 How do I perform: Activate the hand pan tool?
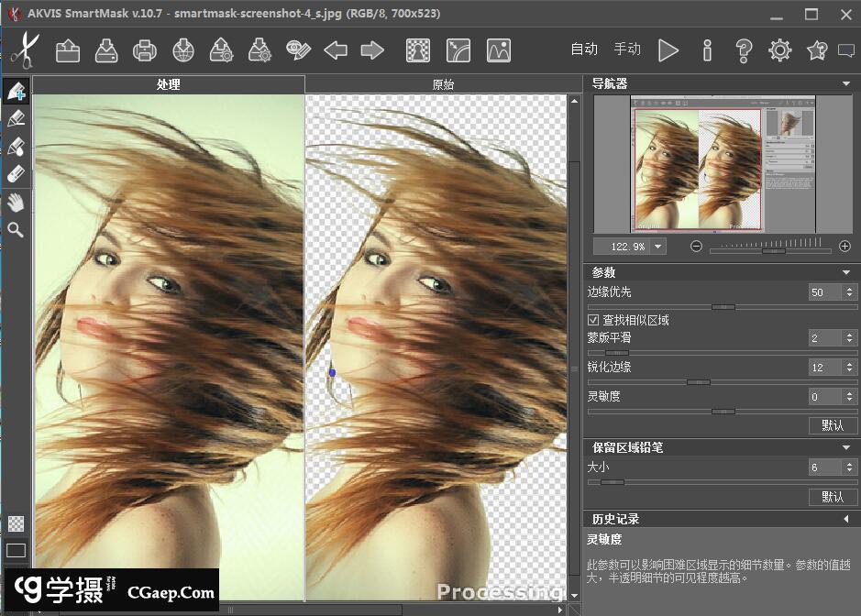pyautogui.click(x=16, y=202)
